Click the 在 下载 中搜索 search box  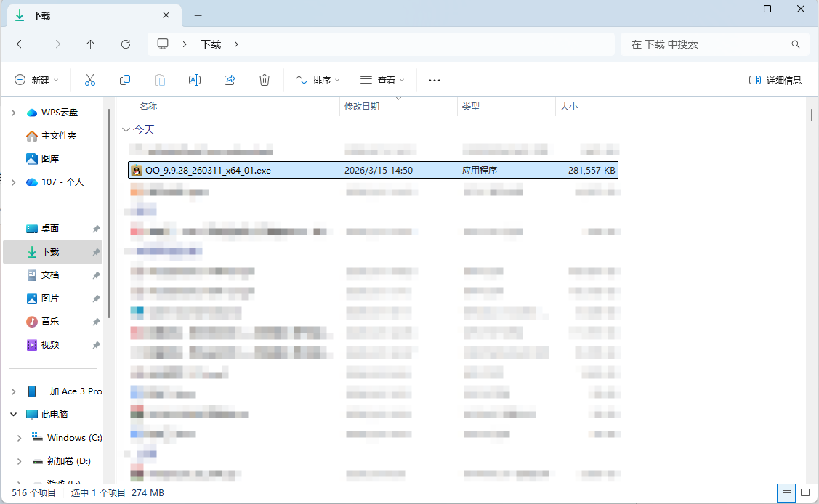click(x=709, y=44)
